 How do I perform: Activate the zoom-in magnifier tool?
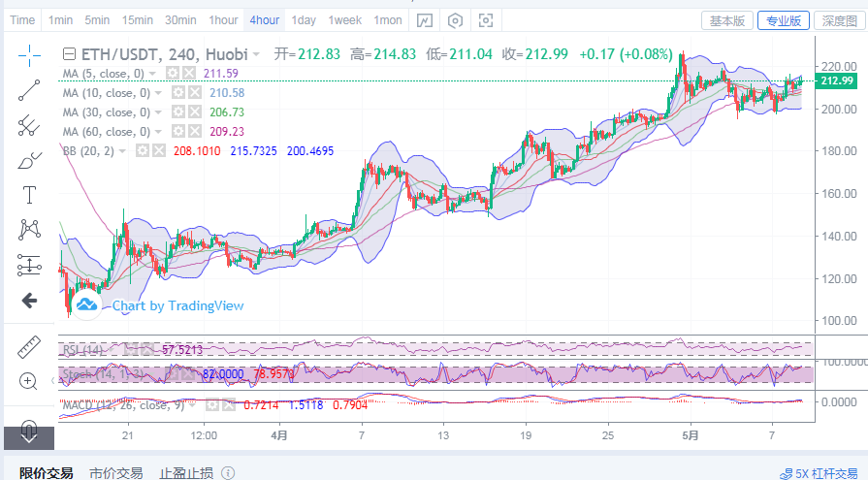tap(29, 381)
